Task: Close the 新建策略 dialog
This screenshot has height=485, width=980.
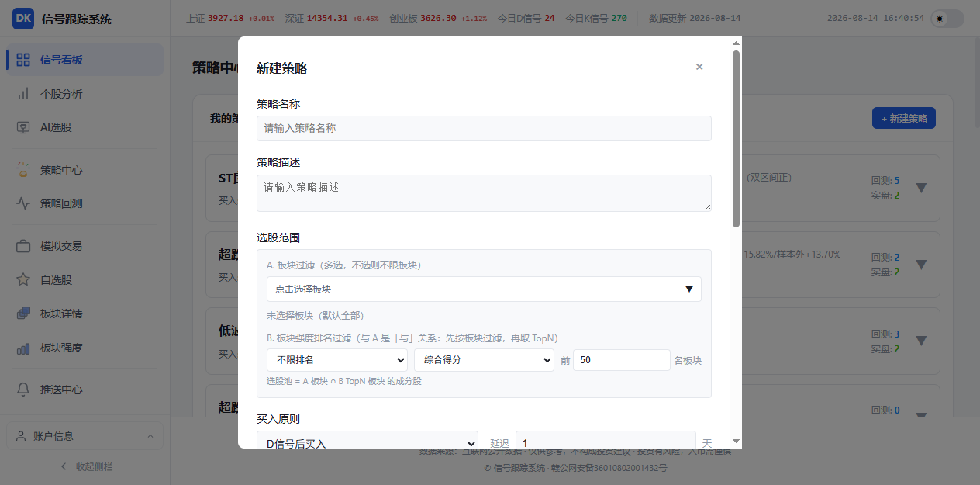Action: pos(699,67)
